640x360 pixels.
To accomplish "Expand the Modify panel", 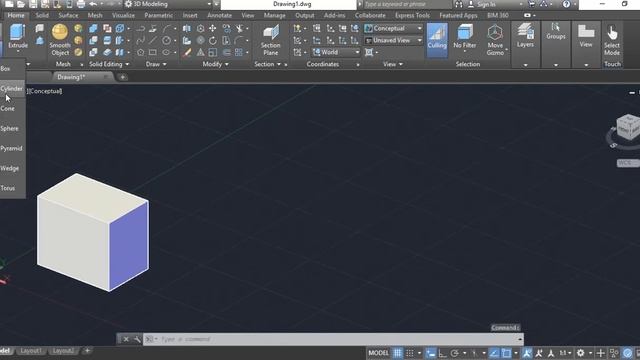I will point(216,64).
